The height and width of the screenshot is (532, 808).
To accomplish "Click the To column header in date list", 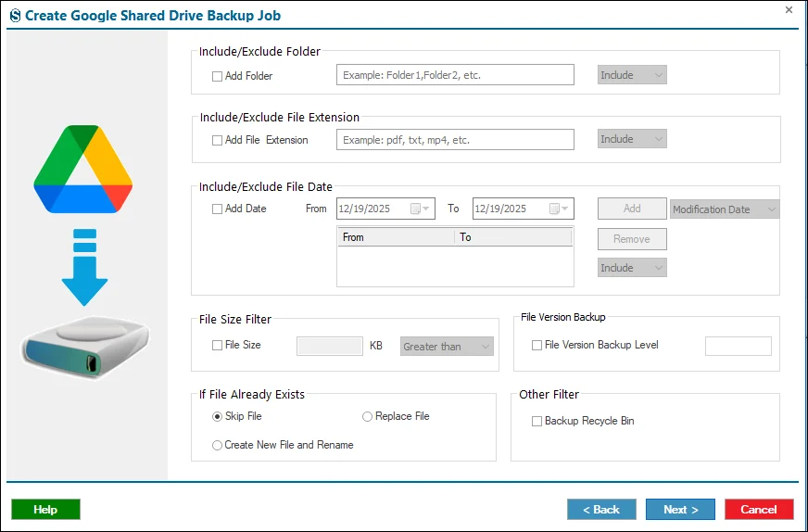I will coord(513,237).
